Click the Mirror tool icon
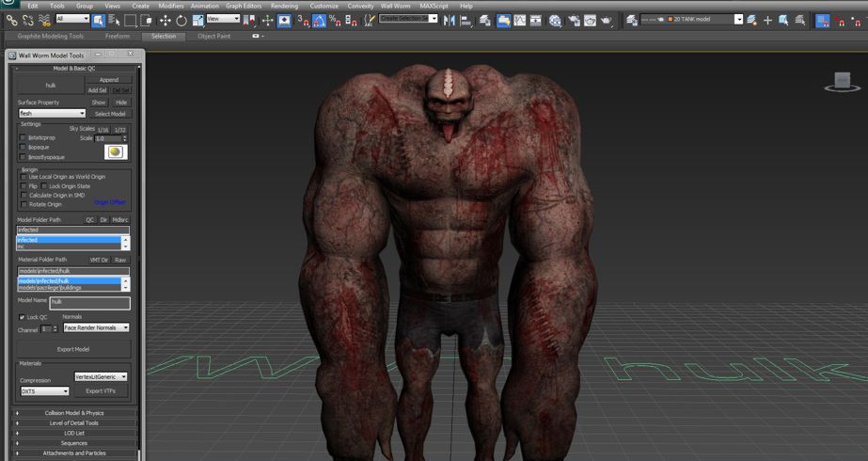This screenshot has height=461, width=868. [x=449, y=21]
